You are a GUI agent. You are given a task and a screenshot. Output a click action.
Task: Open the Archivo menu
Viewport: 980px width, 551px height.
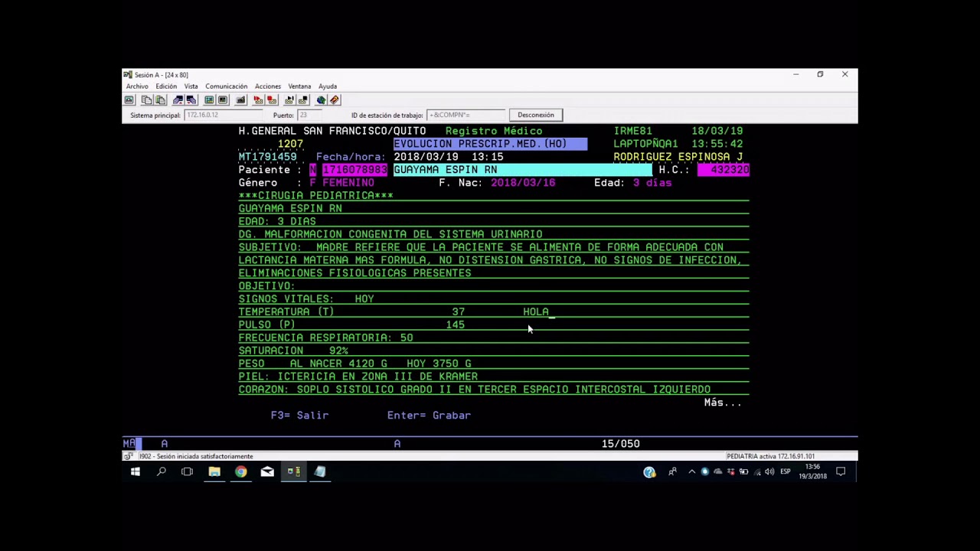click(137, 86)
